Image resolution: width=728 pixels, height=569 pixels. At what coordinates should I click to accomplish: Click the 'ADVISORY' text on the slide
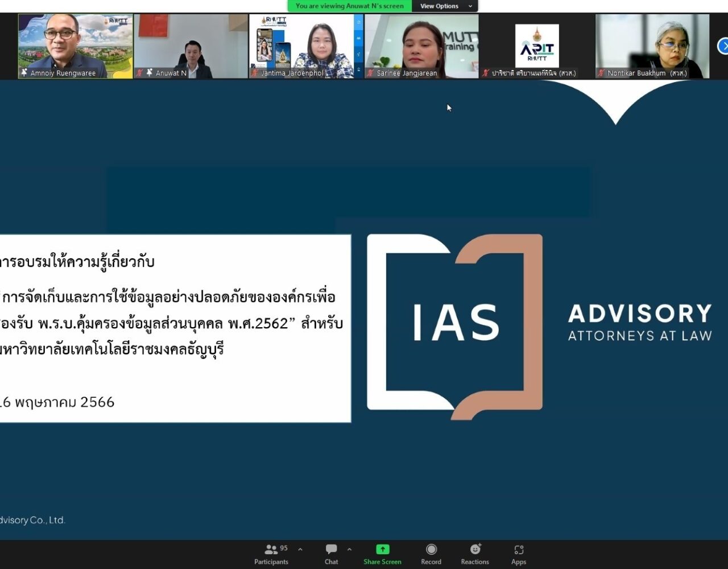(640, 314)
